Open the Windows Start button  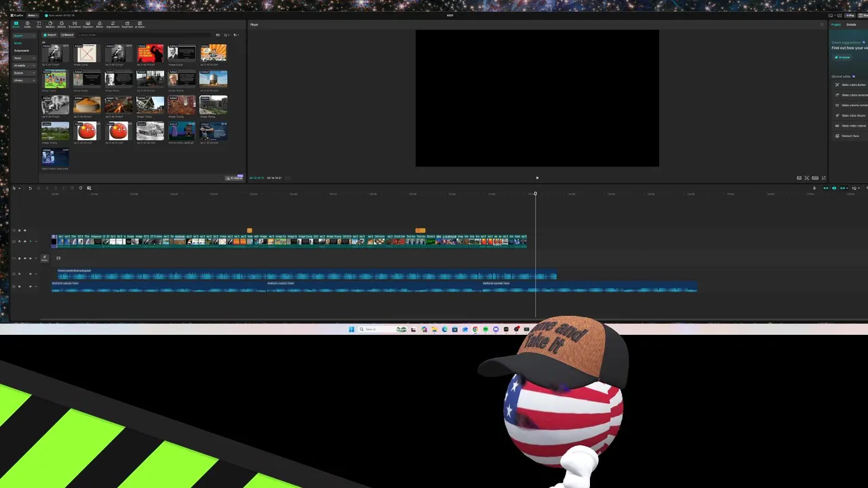coord(351,329)
